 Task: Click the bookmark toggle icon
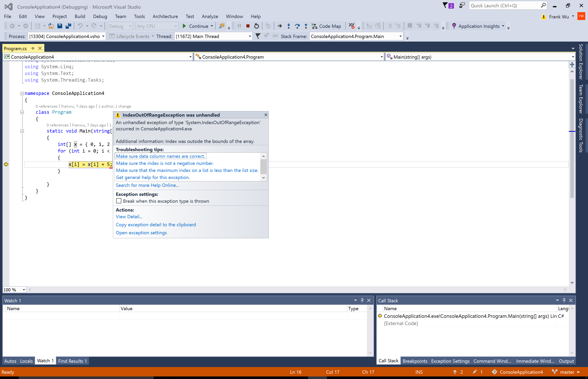410,26
